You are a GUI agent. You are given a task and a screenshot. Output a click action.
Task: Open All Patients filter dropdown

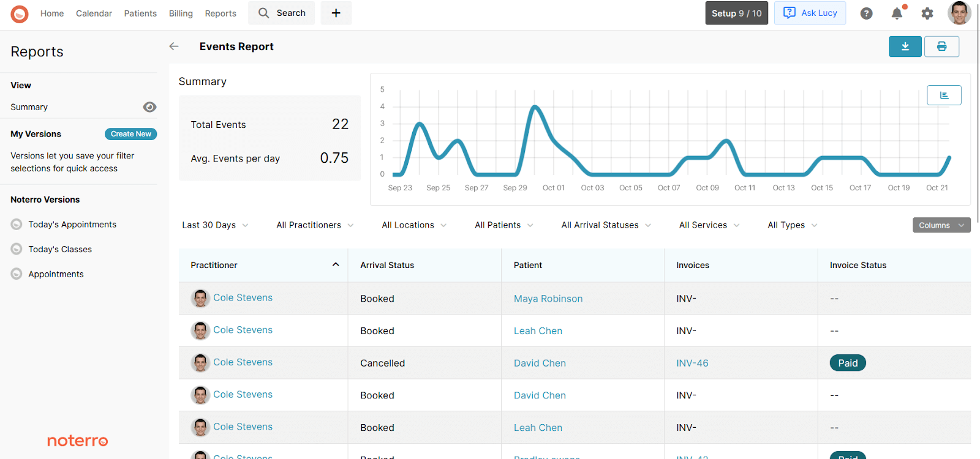pyautogui.click(x=504, y=225)
